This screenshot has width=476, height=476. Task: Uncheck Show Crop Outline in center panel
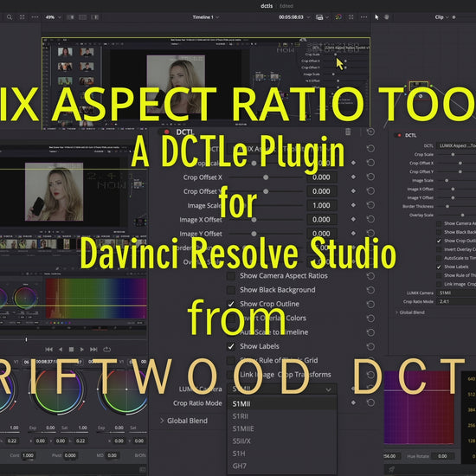(x=231, y=304)
